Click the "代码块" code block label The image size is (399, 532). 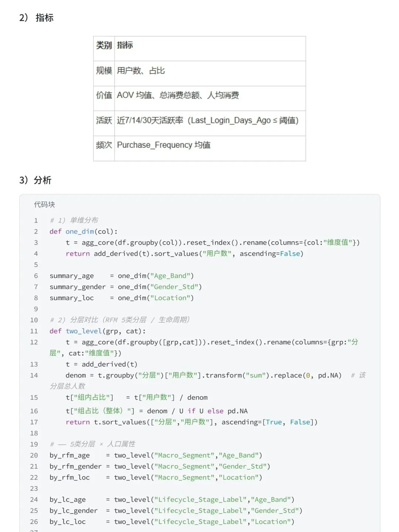point(44,205)
